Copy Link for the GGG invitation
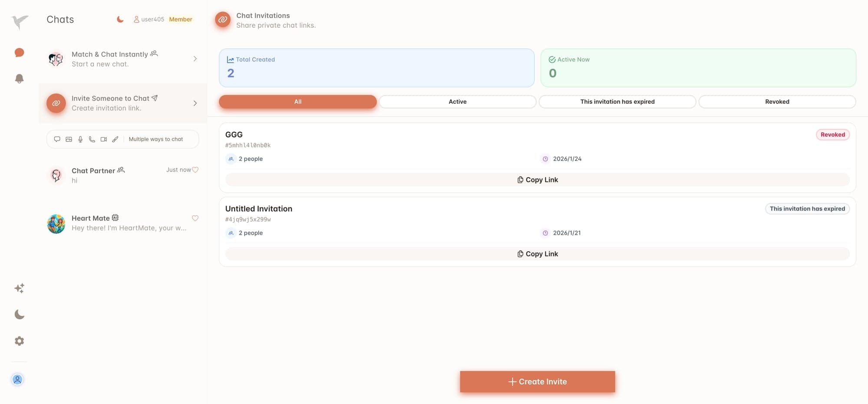The width and height of the screenshot is (868, 404). coord(537,179)
